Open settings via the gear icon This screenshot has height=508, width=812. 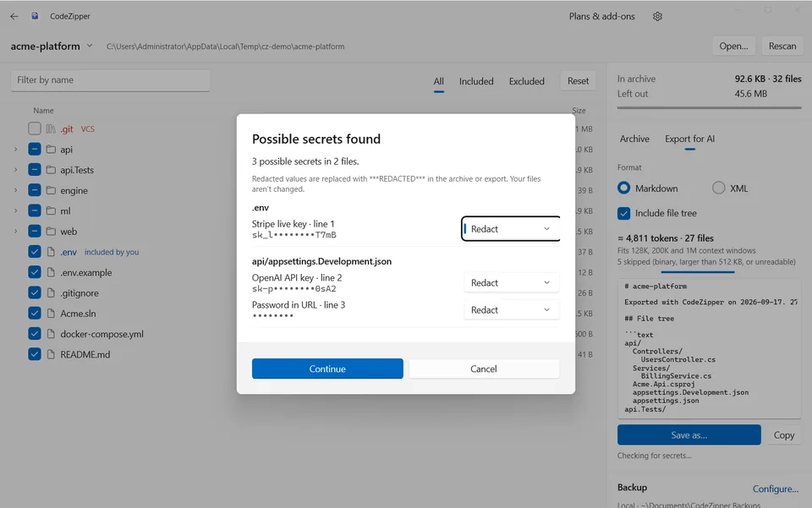click(x=657, y=16)
